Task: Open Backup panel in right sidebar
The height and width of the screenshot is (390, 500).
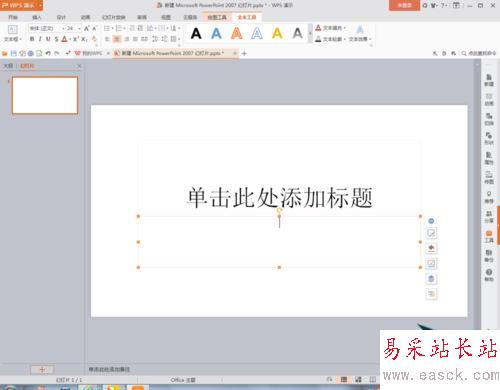Action: (489, 256)
